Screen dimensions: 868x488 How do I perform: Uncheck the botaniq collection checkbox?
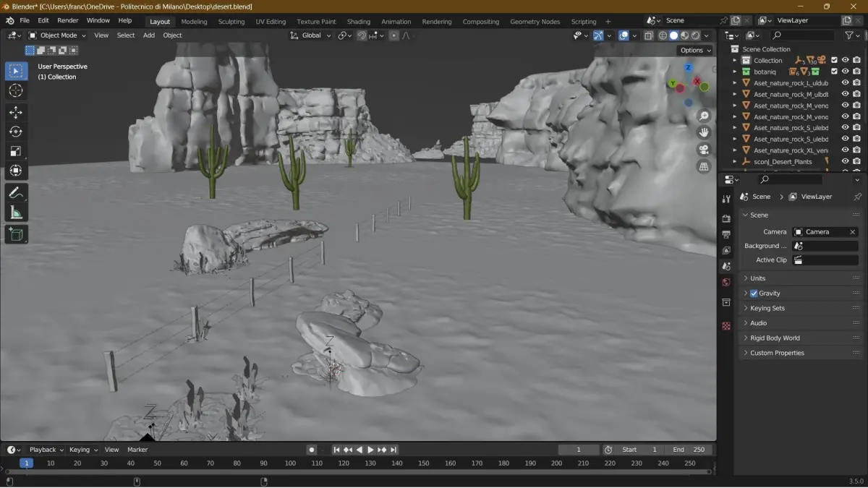click(x=834, y=72)
